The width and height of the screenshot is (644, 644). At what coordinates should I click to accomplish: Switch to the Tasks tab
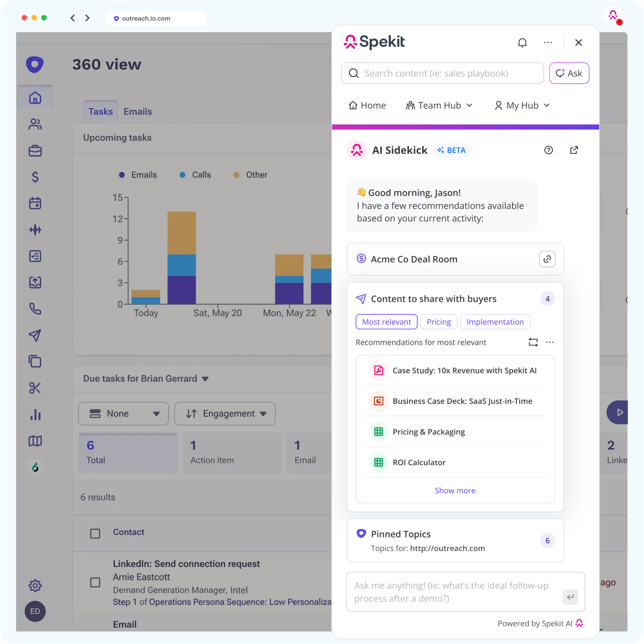(x=101, y=112)
